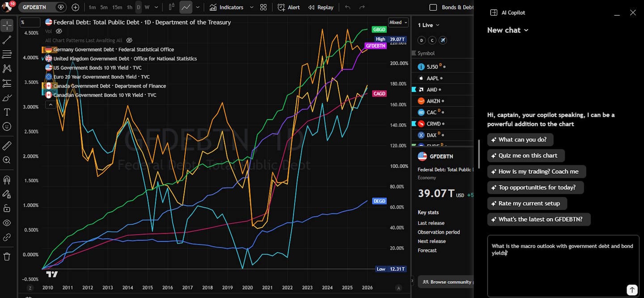Tick the Bonds & Debt layout checkbox
Screen dimensions: 644x298
tap(433, 7)
